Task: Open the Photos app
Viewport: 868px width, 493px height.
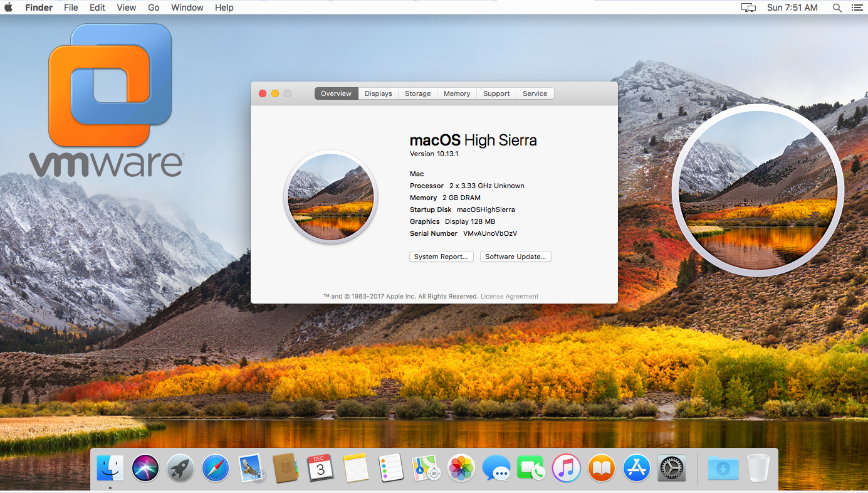Action: click(x=461, y=468)
